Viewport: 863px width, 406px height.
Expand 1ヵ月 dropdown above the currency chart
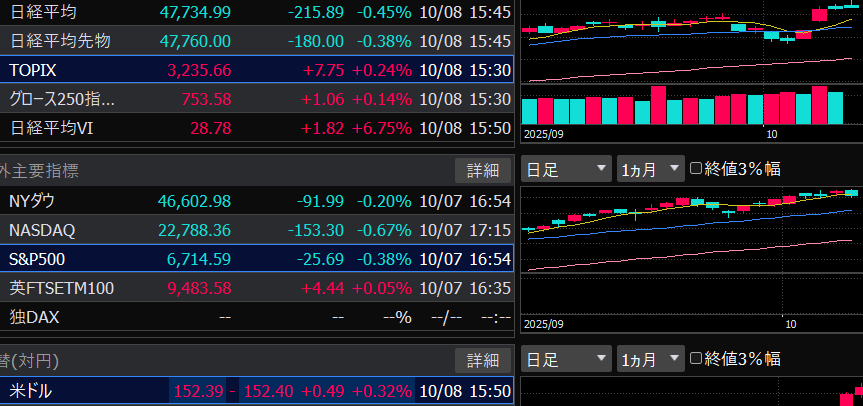tap(649, 358)
